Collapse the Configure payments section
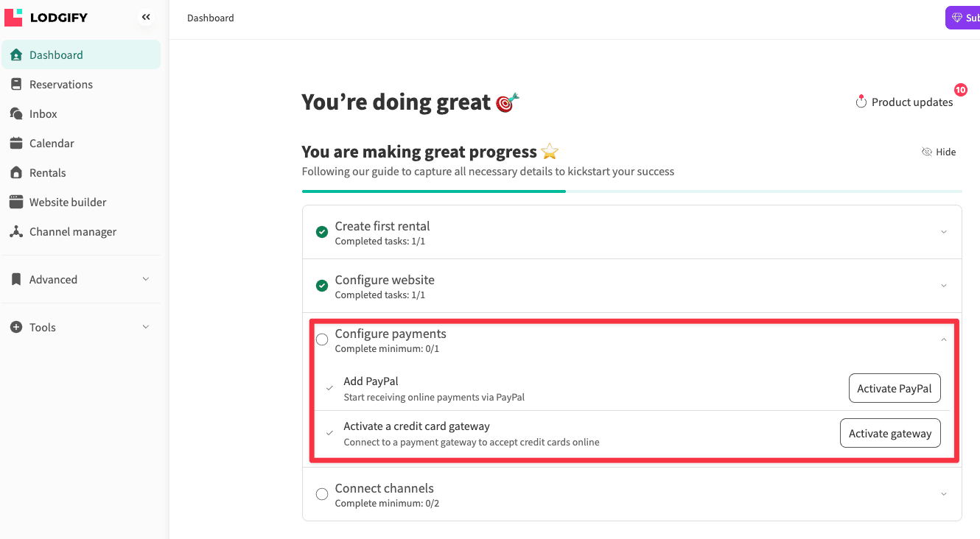 [944, 339]
